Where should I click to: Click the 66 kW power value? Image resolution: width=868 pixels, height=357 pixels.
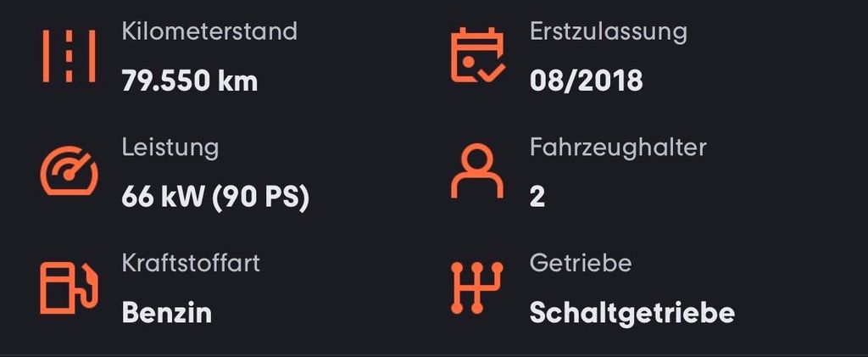pyautogui.click(x=163, y=197)
